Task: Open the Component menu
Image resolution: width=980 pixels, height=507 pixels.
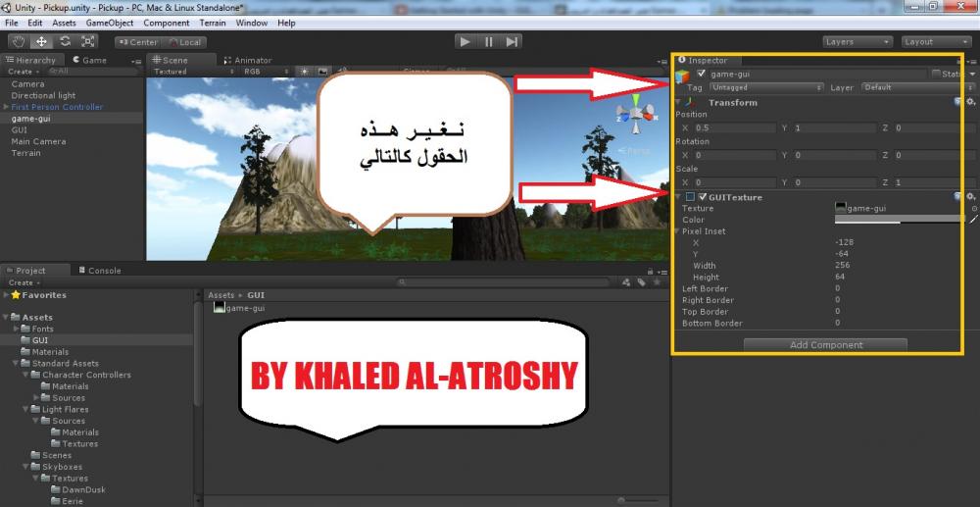Action: tap(167, 23)
